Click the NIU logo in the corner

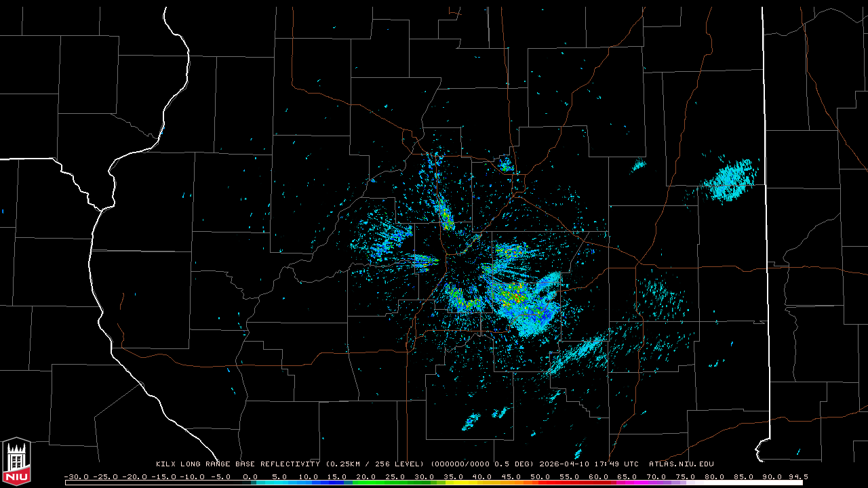coord(16,462)
